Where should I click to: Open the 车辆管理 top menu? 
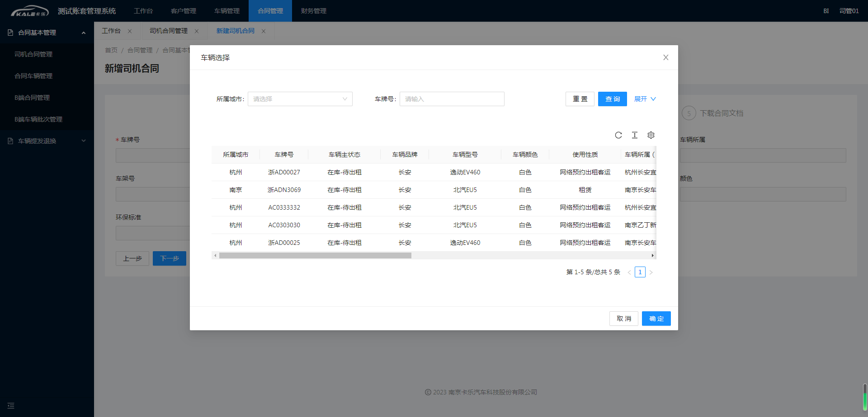click(227, 11)
